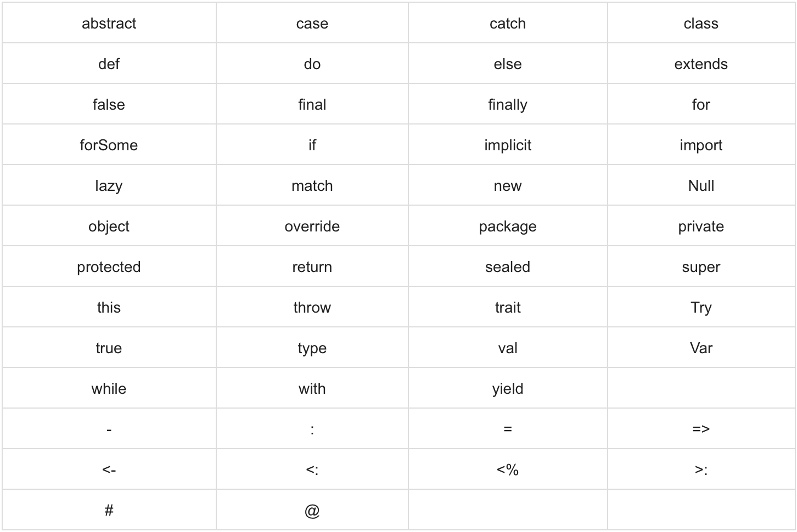Click the 'abstract' keyword cell

coord(109,23)
